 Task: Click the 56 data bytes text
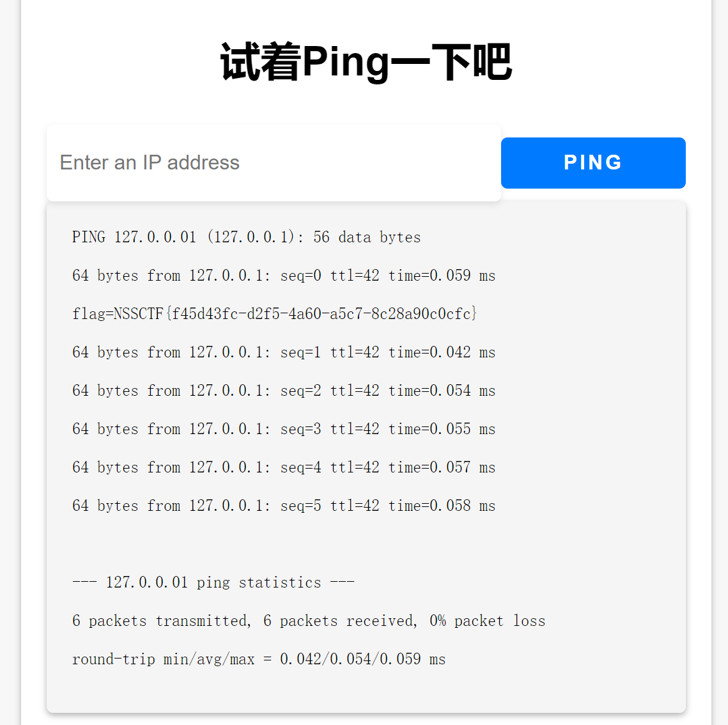click(368, 237)
